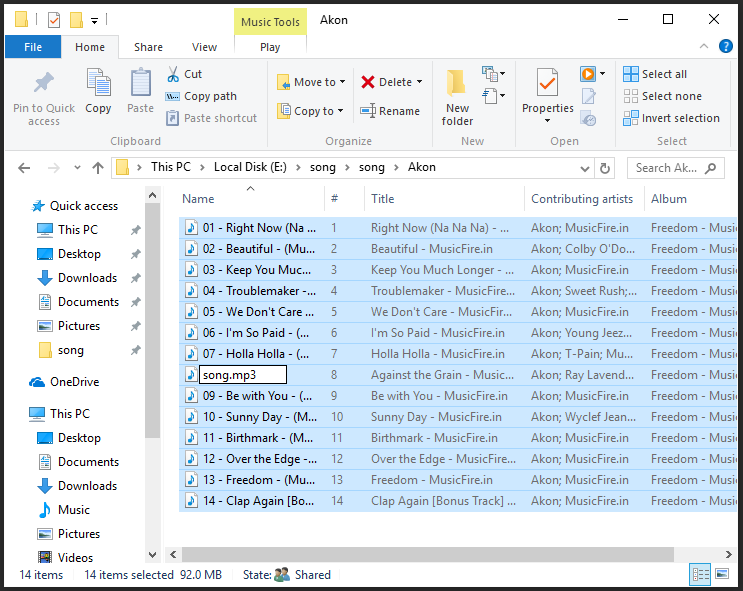Sort by the Name column header
Image resolution: width=743 pixels, height=591 pixels.
click(x=198, y=199)
